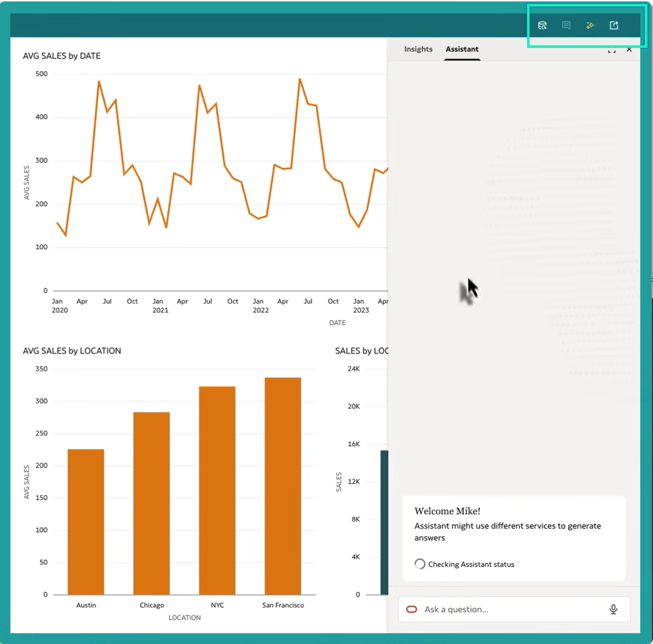The width and height of the screenshot is (653, 644).
Task: Open the comments speech-bubble icon
Action: point(566,26)
